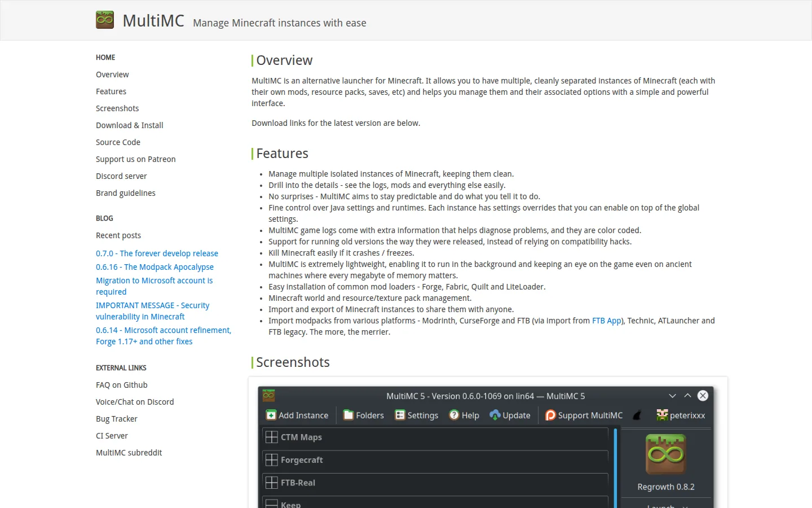Open the Bug Tracker link
The height and width of the screenshot is (508, 812).
click(117, 419)
